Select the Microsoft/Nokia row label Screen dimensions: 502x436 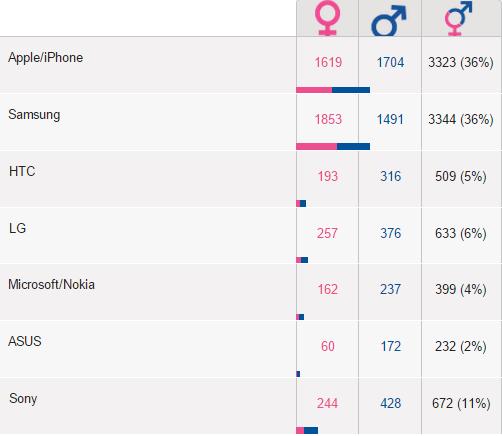51,285
